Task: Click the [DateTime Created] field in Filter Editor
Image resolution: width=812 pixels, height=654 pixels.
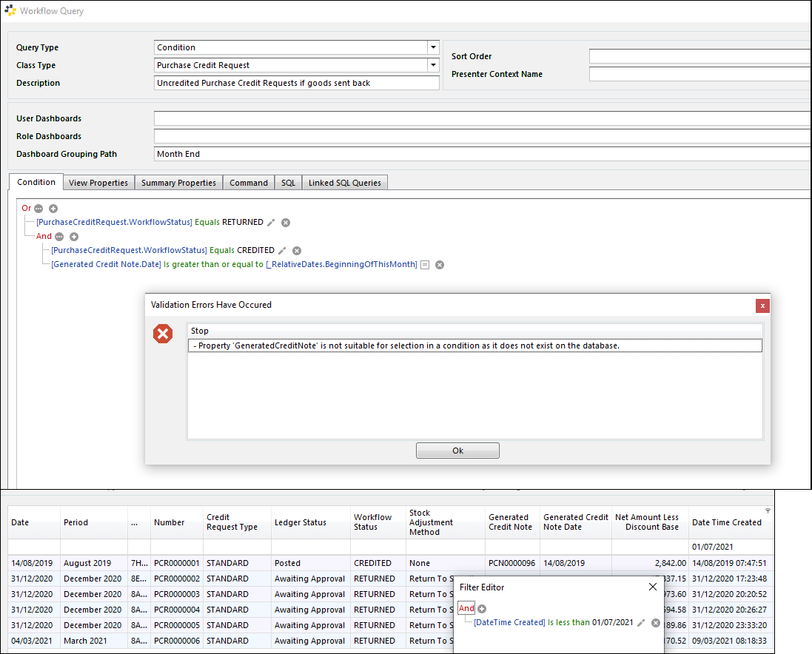Action: pos(509,622)
